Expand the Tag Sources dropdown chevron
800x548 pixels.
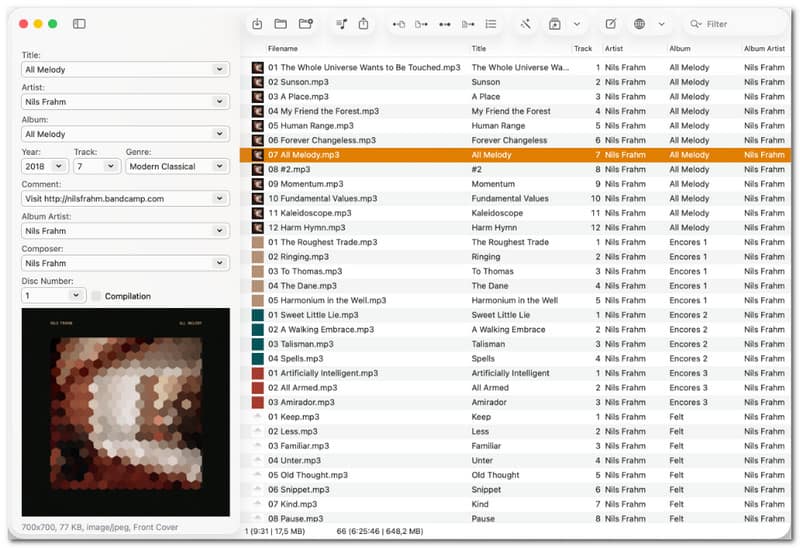coord(661,24)
